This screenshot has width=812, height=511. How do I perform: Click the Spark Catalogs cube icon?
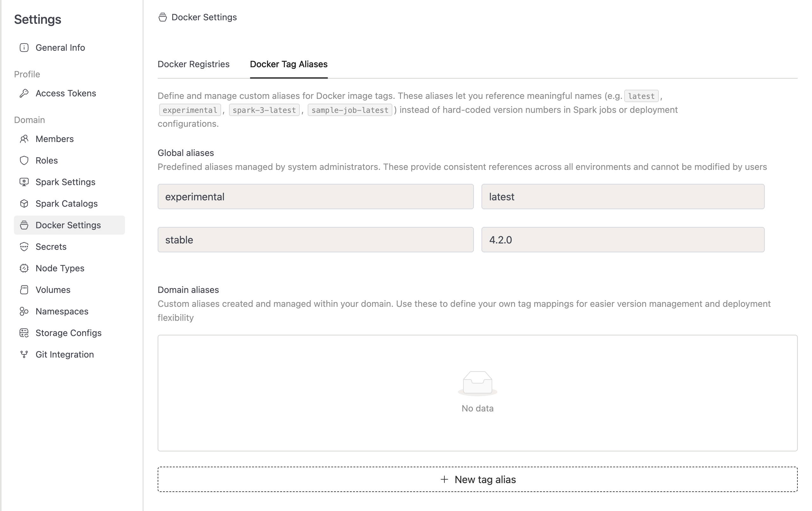[x=24, y=204]
